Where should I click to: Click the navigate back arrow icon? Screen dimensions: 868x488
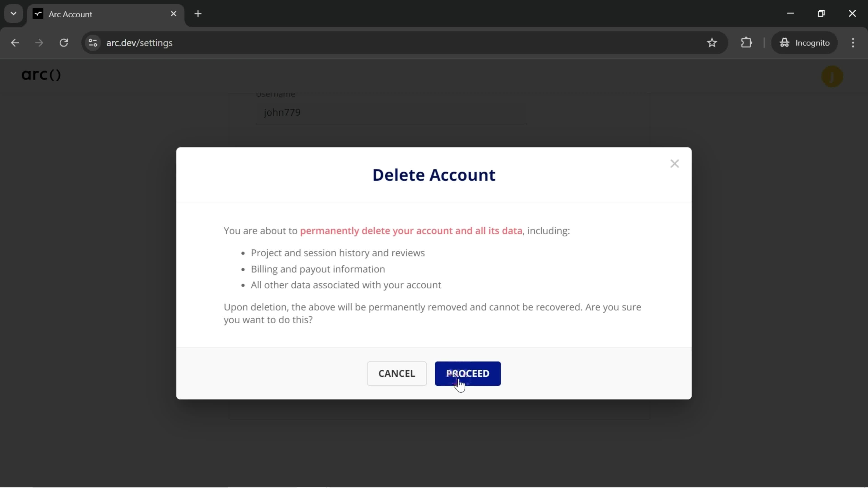[15, 42]
